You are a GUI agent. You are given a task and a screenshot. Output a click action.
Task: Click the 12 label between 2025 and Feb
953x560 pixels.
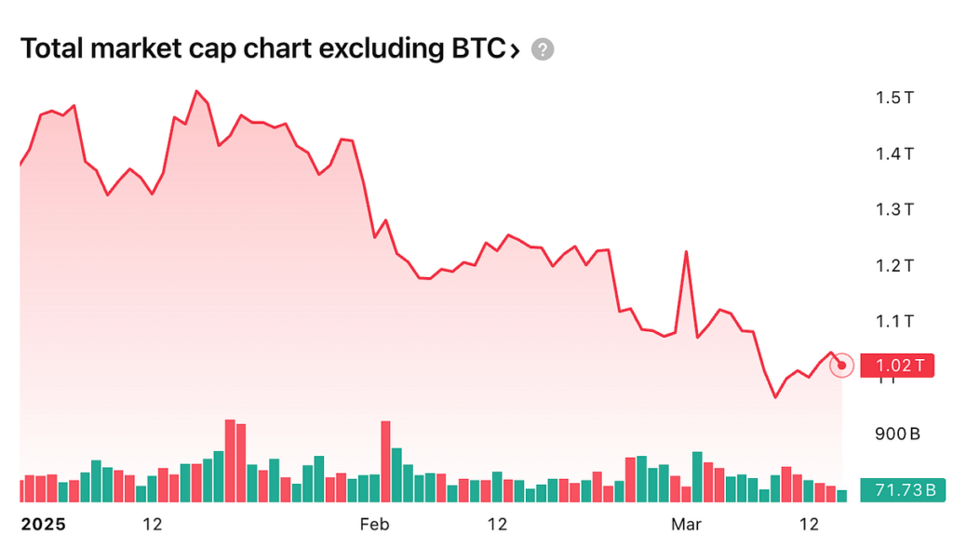pyautogui.click(x=152, y=525)
